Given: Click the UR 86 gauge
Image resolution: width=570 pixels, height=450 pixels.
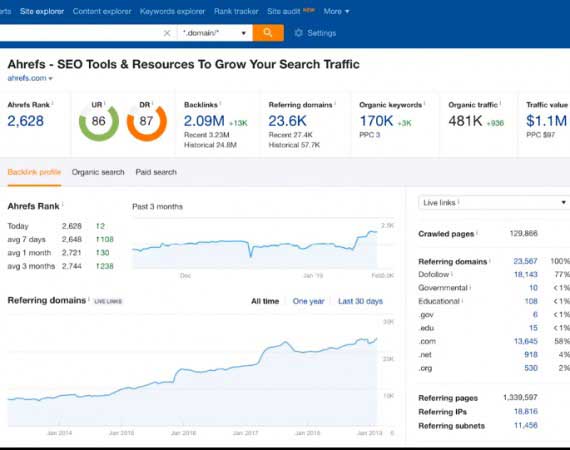Looking at the screenshot, I should pyautogui.click(x=99, y=122).
